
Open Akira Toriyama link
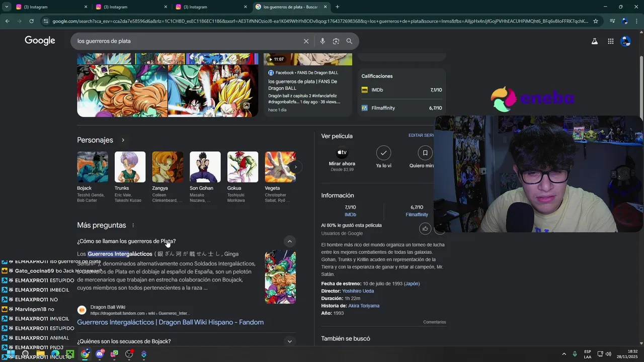click(364, 306)
